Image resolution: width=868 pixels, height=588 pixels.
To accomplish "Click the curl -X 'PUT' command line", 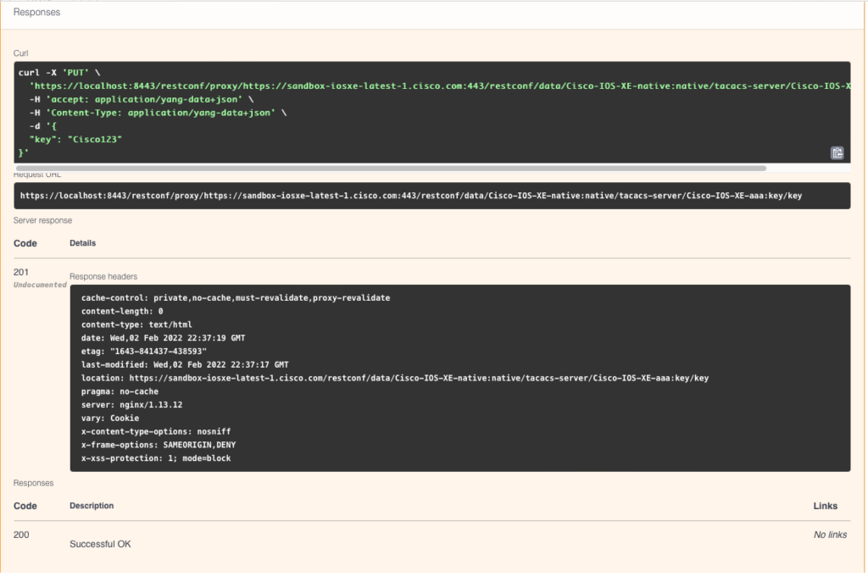I will pyautogui.click(x=59, y=73).
